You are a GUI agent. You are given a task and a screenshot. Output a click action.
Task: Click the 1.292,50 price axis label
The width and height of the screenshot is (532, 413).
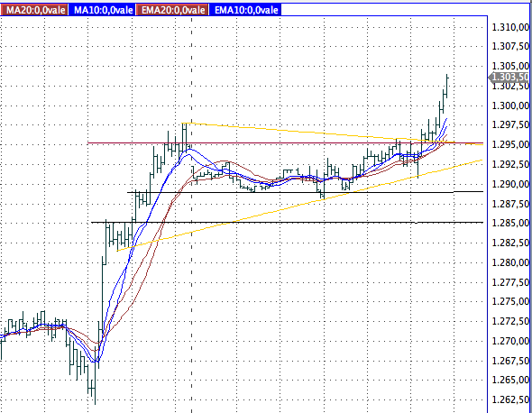[510, 165]
